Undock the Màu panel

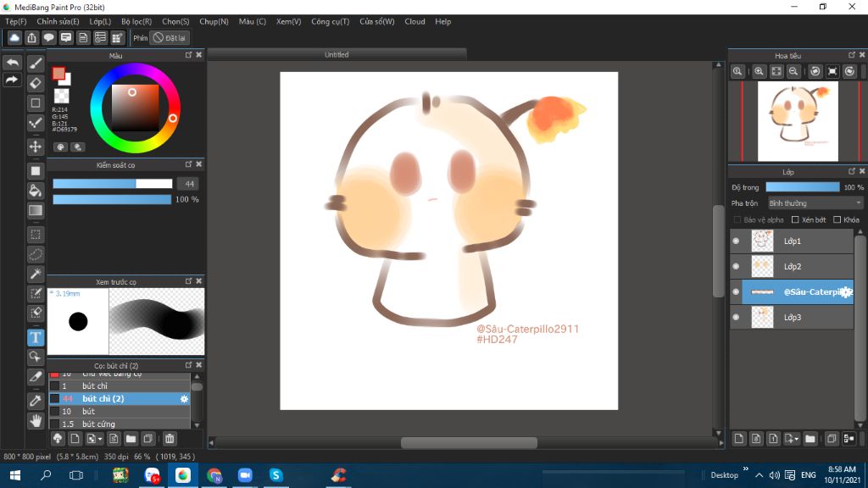189,55
